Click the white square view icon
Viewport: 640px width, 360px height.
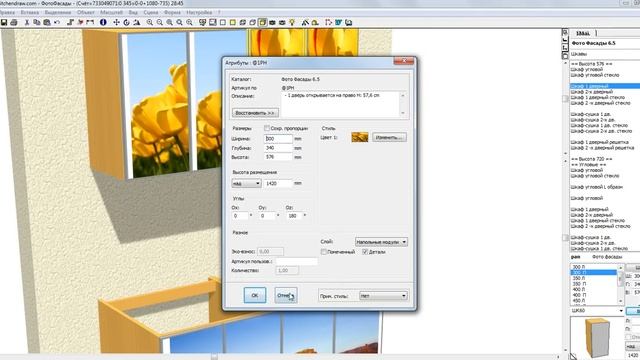click(223, 22)
